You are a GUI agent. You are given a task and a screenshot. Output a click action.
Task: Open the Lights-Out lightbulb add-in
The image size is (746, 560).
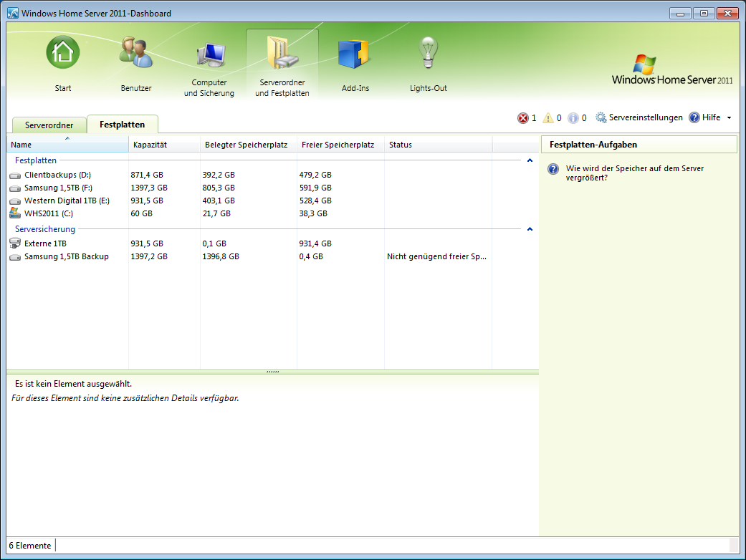(x=429, y=52)
